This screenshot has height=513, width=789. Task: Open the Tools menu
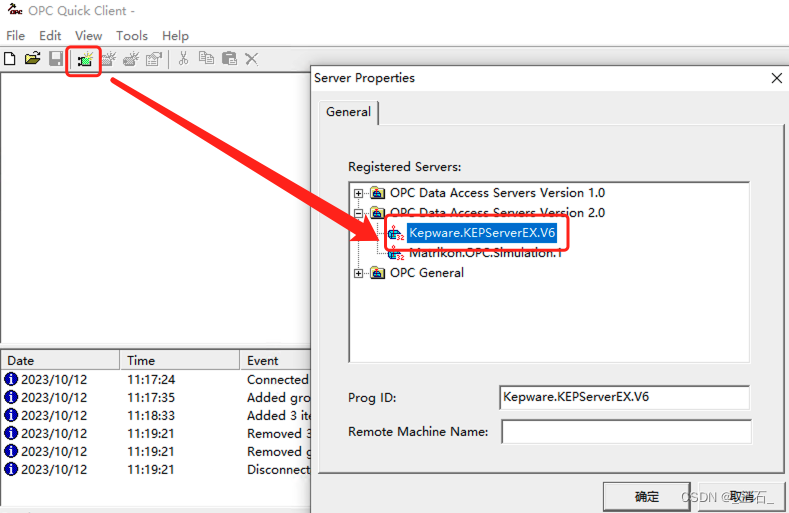point(132,36)
